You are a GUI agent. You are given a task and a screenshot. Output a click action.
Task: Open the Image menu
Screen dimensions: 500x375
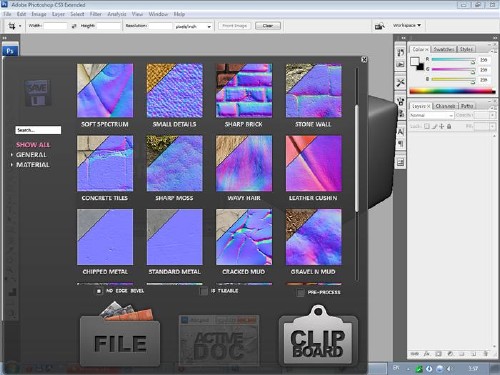coord(39,14)
